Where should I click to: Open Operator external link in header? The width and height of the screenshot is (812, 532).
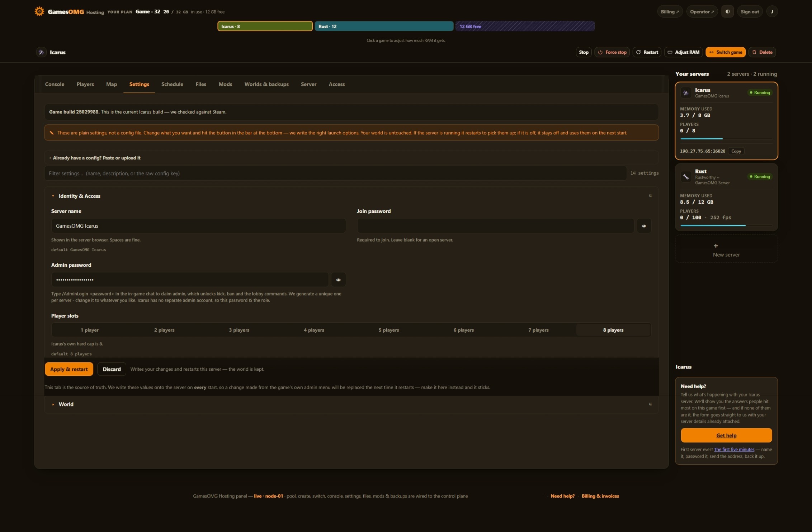point(702,11)
